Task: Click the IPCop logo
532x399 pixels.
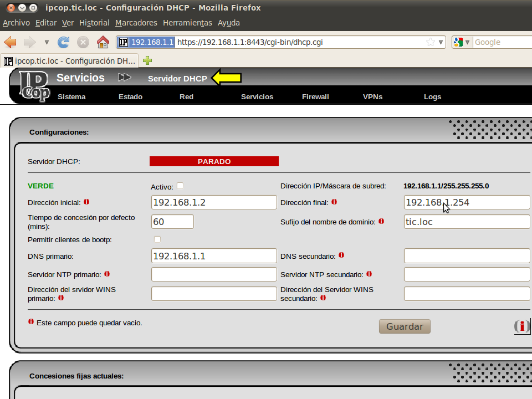Action: (x=34, y=86)
